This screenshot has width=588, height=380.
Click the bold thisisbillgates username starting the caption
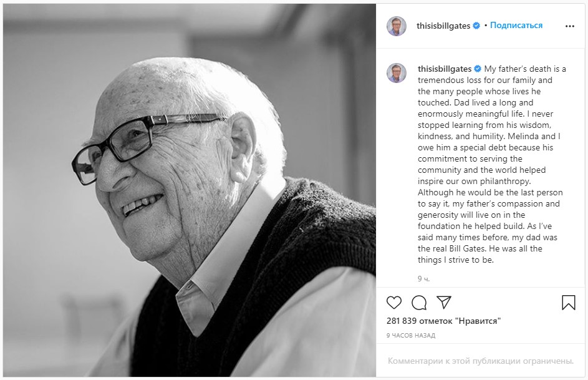[x=445, y=69]
